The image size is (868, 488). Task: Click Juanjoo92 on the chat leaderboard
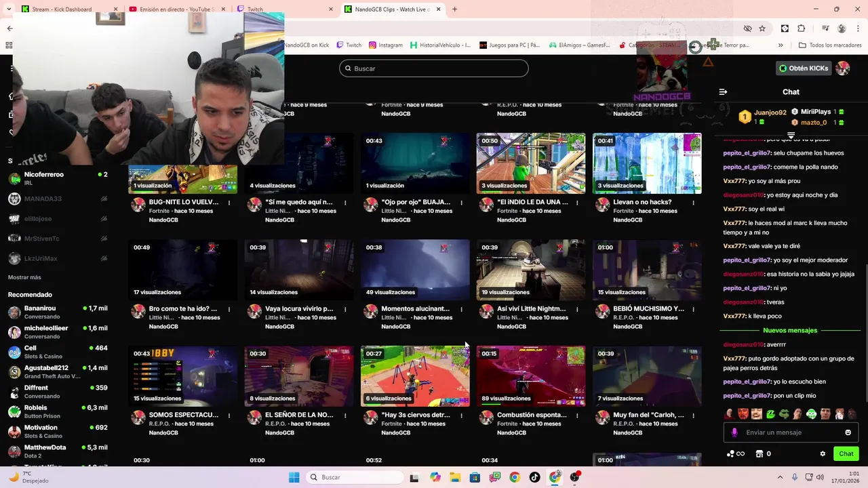770,113
